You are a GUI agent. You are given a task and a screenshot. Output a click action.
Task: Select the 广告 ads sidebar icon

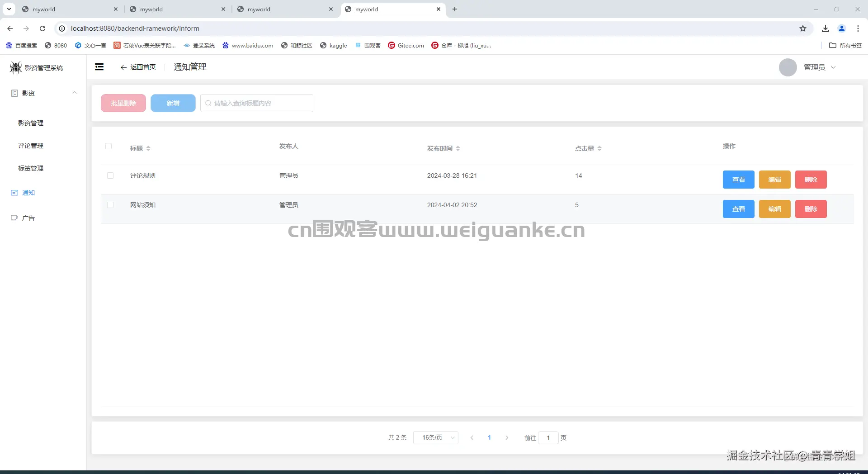click(14, 218)
